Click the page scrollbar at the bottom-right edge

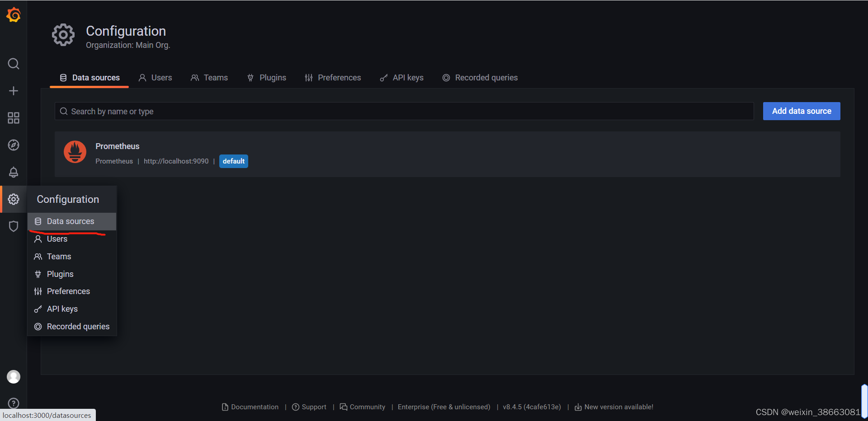[x=864, y=402]
